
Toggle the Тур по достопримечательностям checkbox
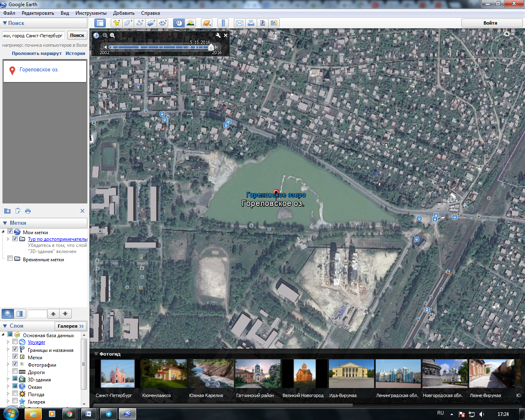click(x=15, y=239)
